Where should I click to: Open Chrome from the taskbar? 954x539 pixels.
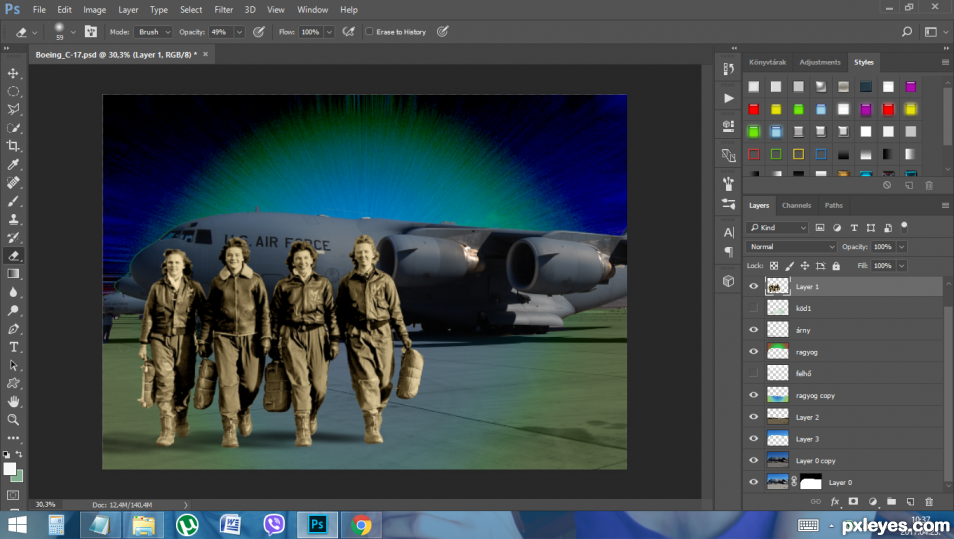tap(361, 524)
